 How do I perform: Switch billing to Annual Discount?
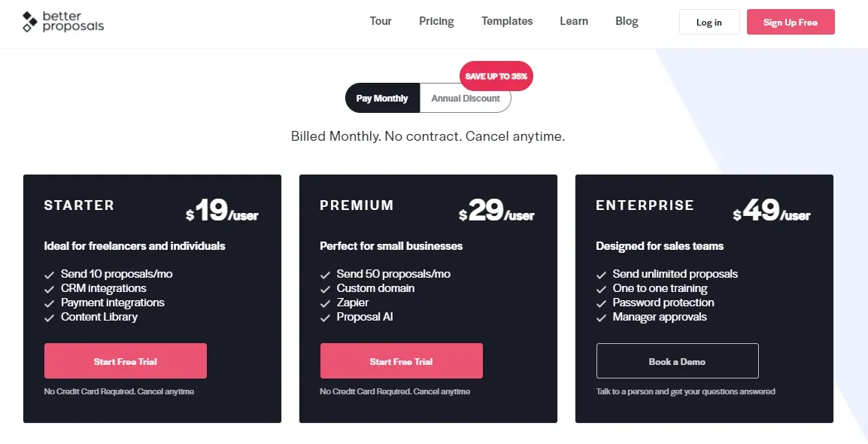(466, 98)
